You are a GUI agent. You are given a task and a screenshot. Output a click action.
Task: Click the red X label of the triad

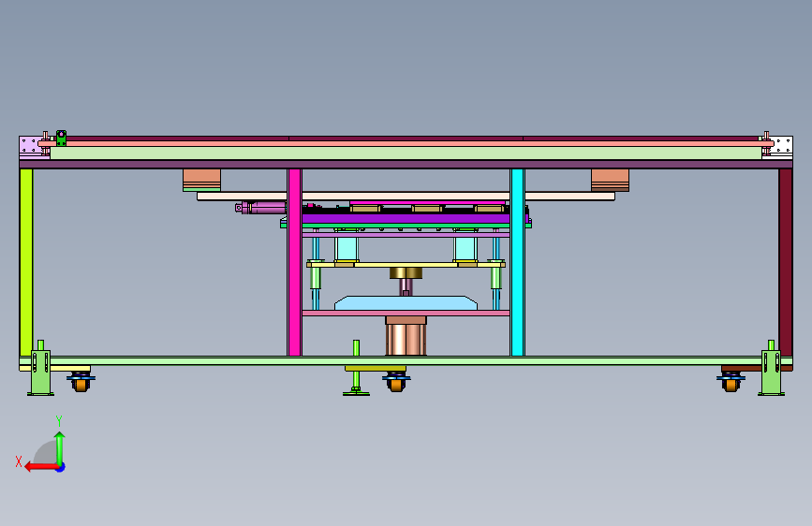19,461
